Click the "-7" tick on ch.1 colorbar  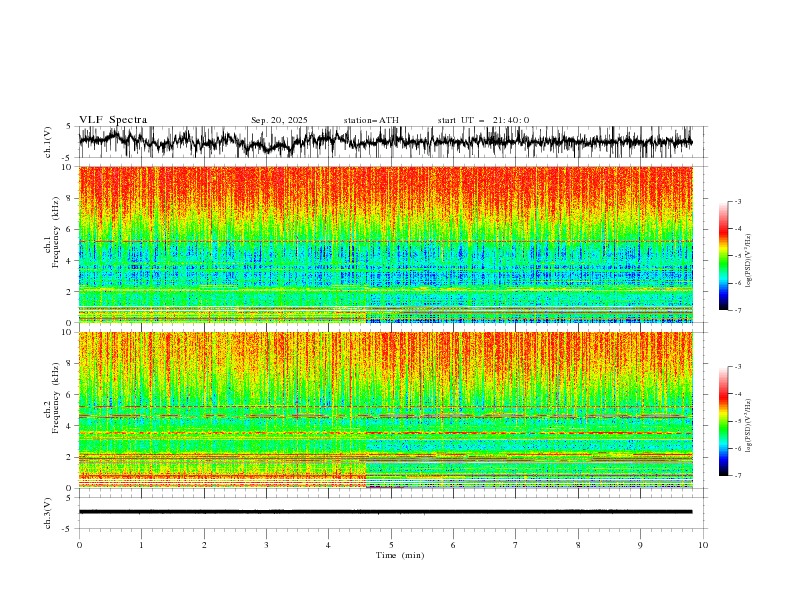(737, 311)
